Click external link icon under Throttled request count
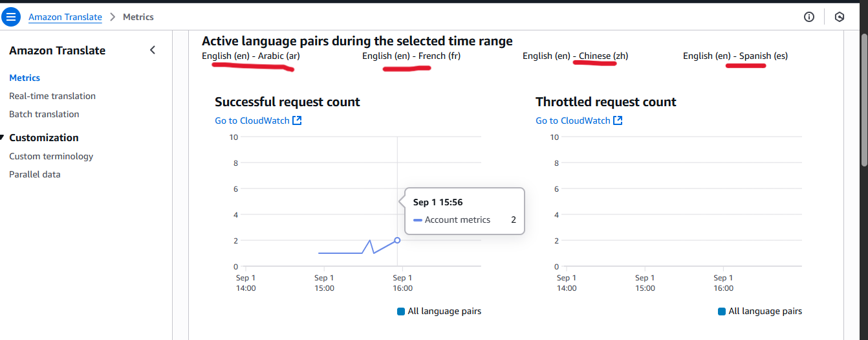The image size is (868, 340). point(618,120)
